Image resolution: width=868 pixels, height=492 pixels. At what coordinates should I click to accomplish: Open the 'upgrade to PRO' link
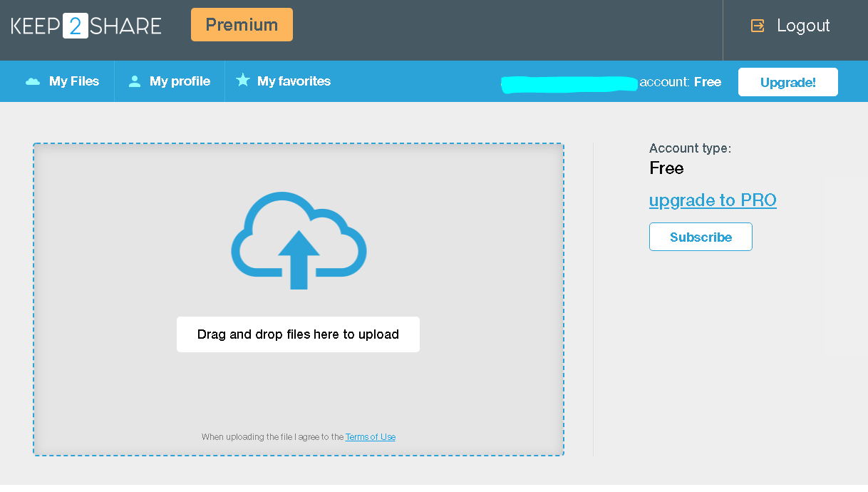[713, 200]
